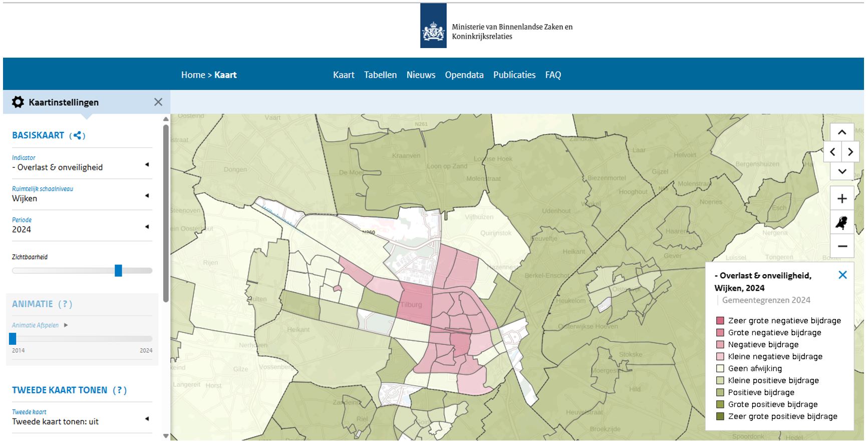Click the Tilburg label on the map
Image resolution: width=868 pixels, height=443 pixels.
(411, 304)
